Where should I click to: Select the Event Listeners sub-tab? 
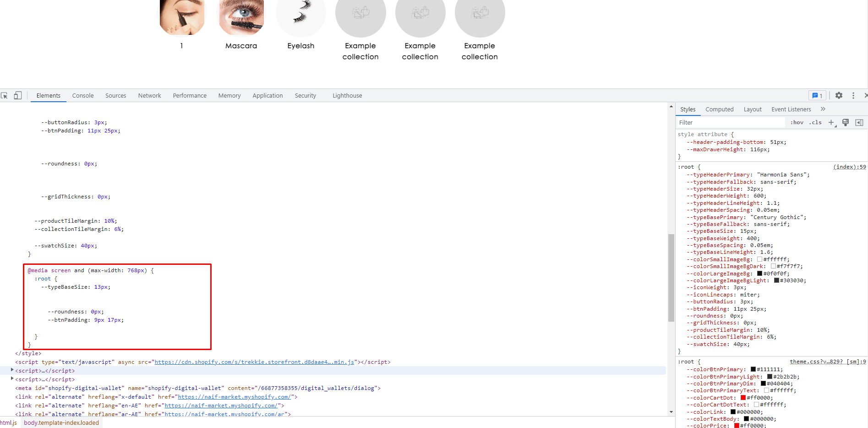tap(791, 109)
